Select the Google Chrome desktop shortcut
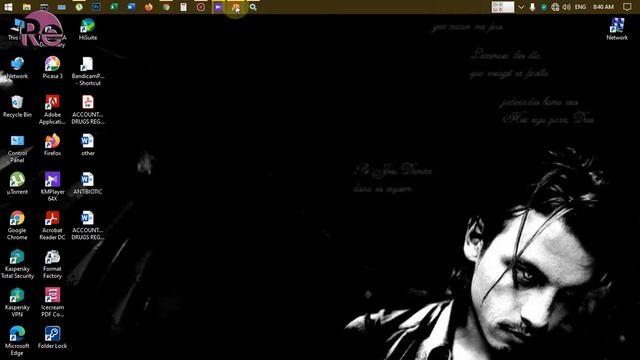Viewport: 640px width, 360px height. click(x=17, y=225)
